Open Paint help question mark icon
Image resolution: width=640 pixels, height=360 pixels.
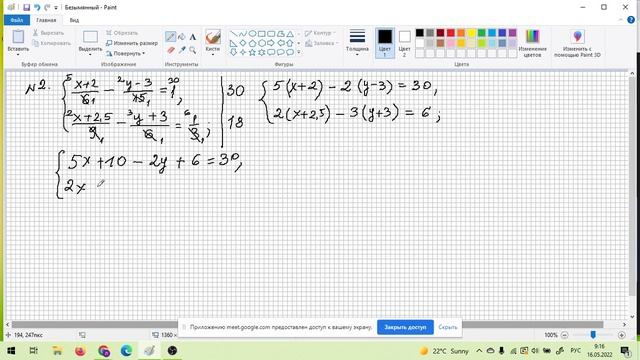631,20
